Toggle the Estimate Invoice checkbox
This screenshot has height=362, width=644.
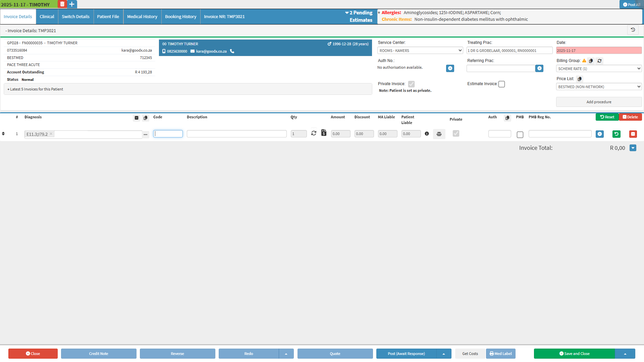click(501, 84)
